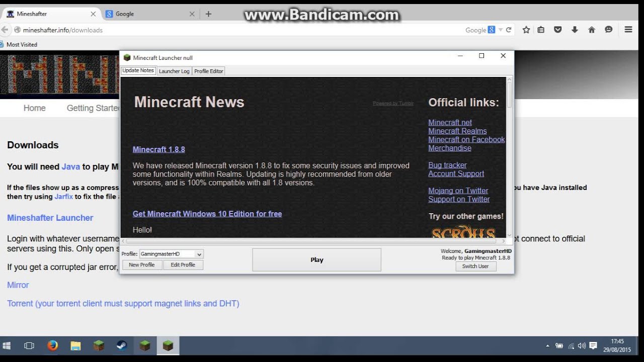Switch to Firefox on the taskbar
The width and height of the screenshot is (644, 362).
point(52,345)
